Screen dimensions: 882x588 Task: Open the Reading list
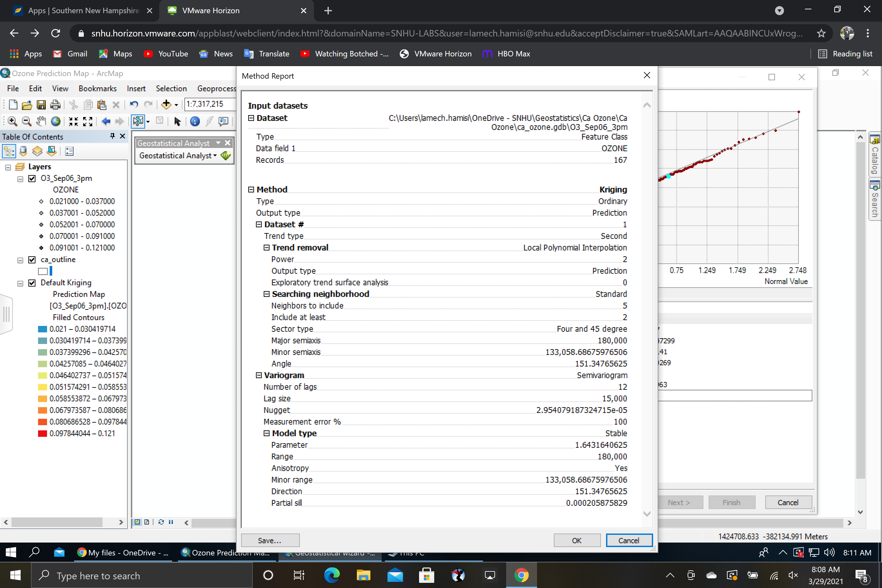tap(845, 54)
